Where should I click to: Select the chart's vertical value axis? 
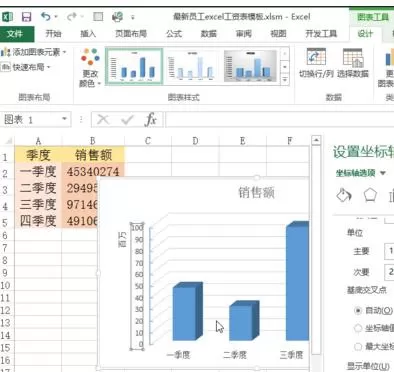pyautogui.click(x=137, y=286)
